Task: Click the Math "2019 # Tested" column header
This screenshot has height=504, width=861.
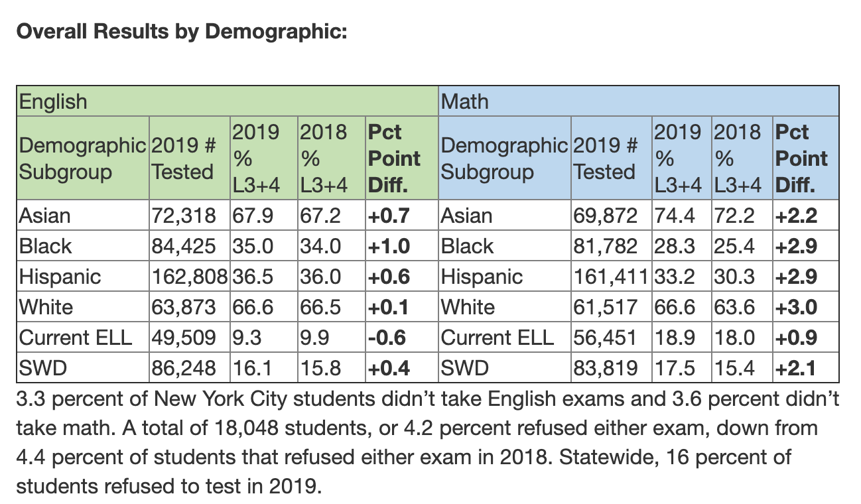Action: (x=606, y=158)
